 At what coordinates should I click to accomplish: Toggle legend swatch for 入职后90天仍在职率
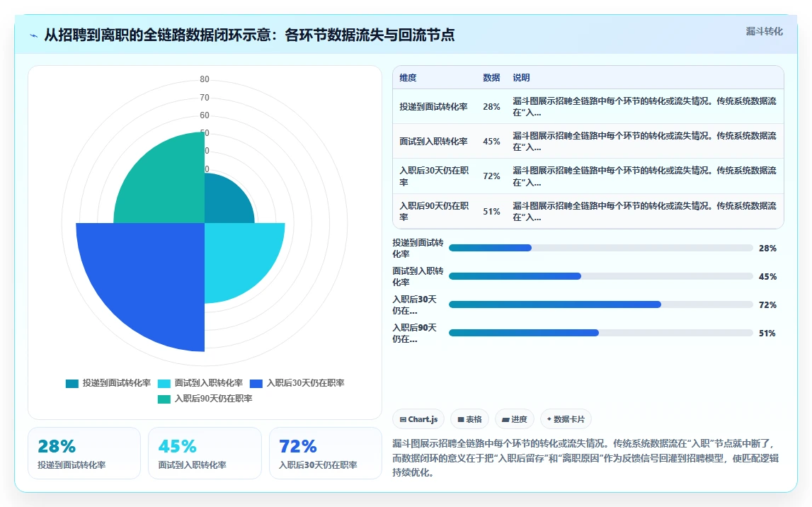pyautogui.click(x=164, y=399)
